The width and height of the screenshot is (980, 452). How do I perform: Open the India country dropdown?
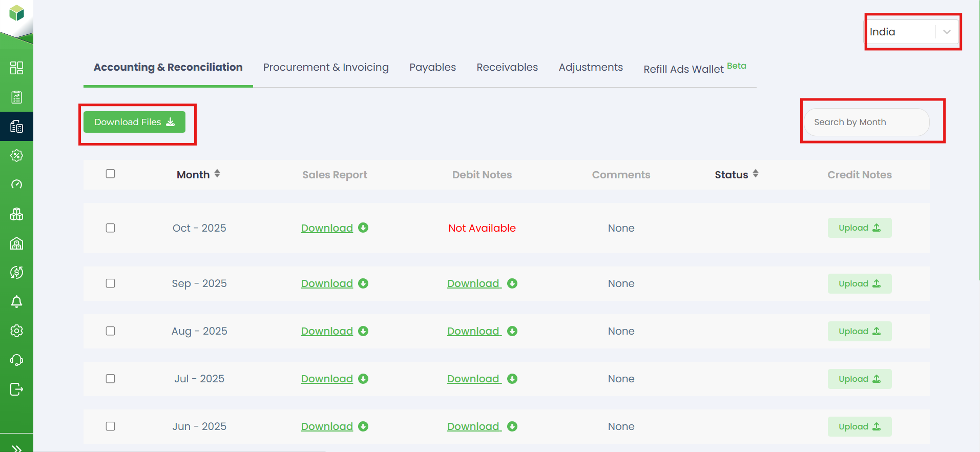click(912, 32)
